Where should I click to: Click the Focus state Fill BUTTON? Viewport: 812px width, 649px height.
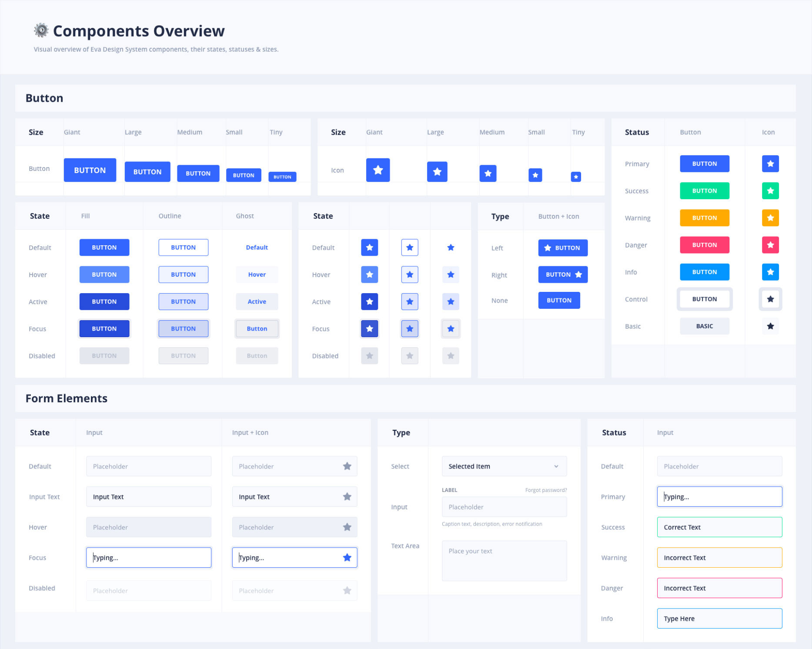(x=104, y=329)
